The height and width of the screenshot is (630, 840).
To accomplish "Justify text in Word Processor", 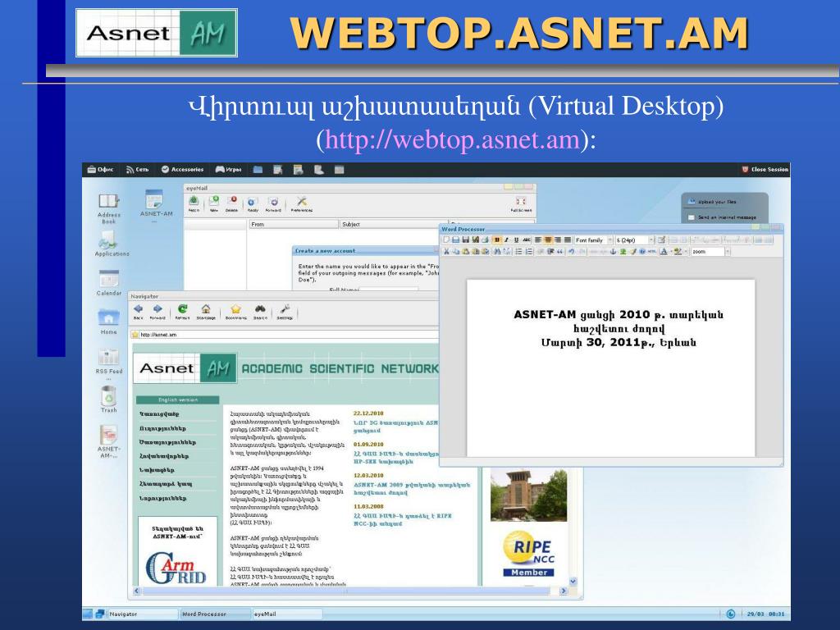I will click(x=568, y=240).
